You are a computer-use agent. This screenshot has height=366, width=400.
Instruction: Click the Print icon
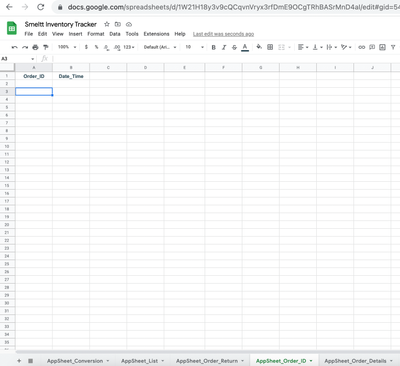click(x=35, y=47)
